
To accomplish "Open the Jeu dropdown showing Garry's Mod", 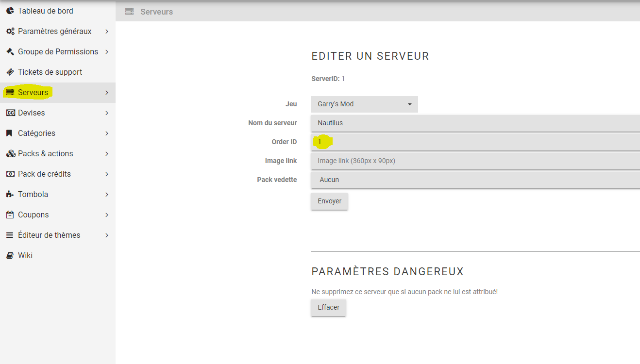I will click(365, 104).
